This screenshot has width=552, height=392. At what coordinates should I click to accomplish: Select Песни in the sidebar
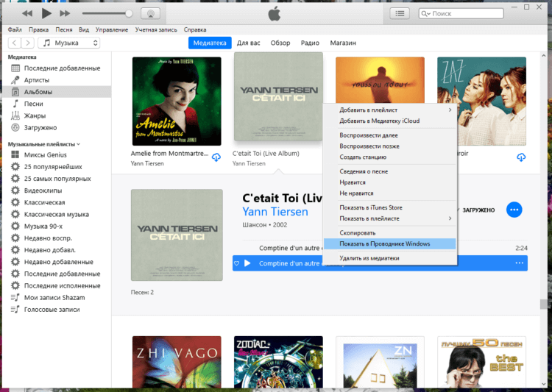[x=57, y=104]
